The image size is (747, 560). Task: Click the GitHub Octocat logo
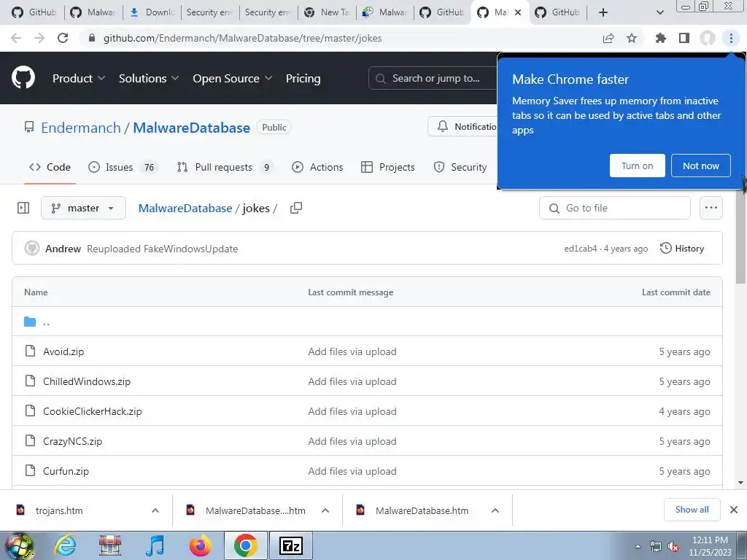pos(23,78)
